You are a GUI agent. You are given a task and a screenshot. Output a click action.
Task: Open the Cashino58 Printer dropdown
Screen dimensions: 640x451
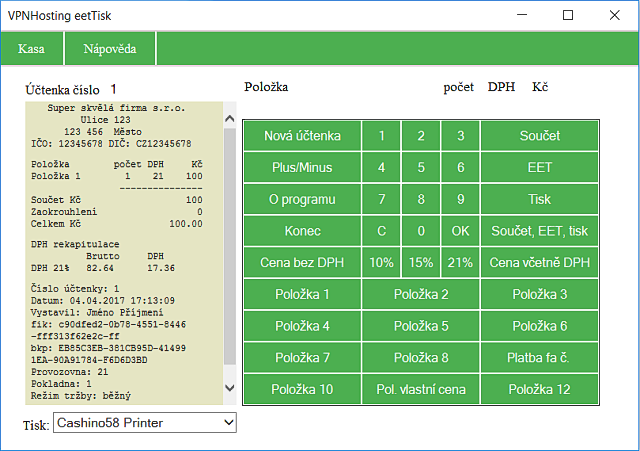pos(145,423)
